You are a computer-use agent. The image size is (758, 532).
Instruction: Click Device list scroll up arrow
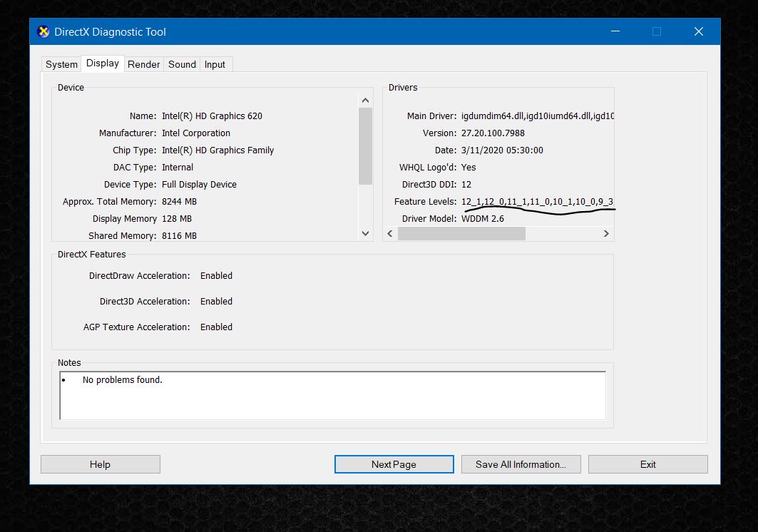[x=366, y=101]
